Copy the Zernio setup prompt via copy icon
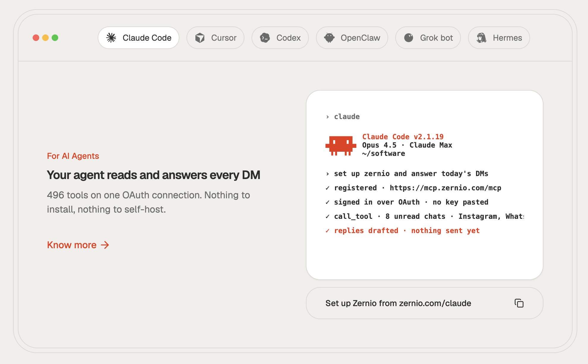Screen dimensions: 588x364 point(519,303)
